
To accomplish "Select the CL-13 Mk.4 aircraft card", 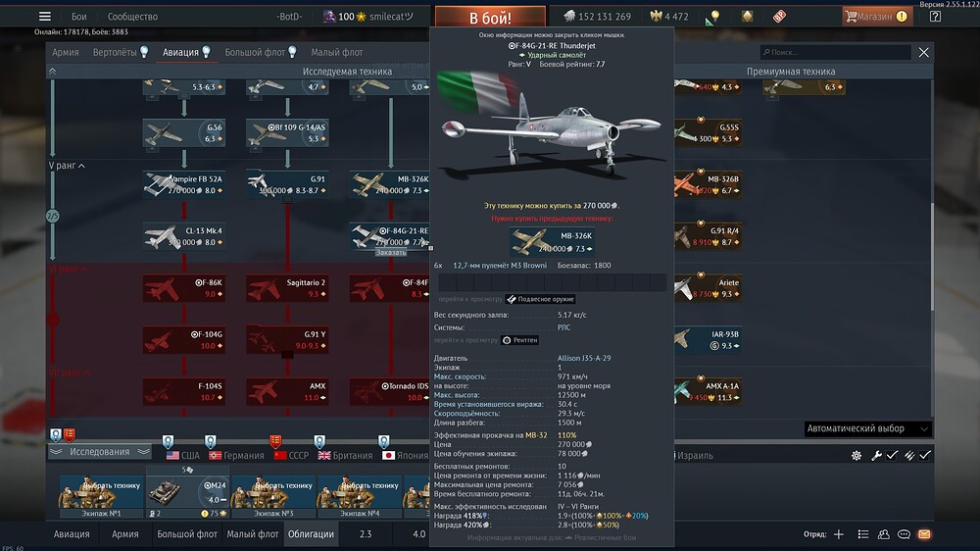I will pyautogui.click(x=184, y=236).
